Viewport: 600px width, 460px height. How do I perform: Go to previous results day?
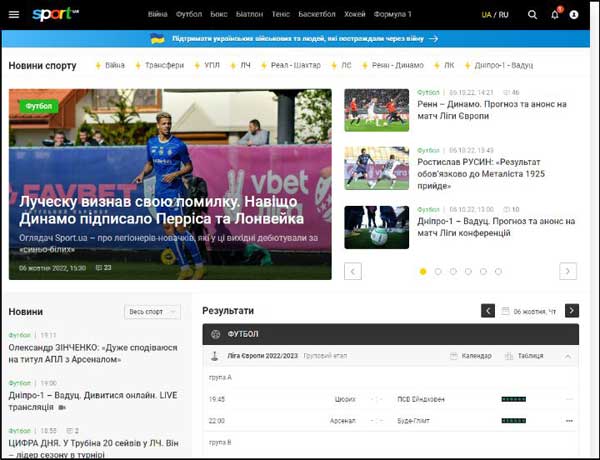488,311
